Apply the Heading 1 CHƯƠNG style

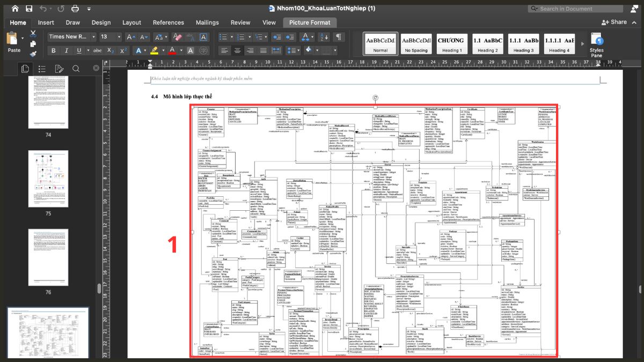[451, 43]
